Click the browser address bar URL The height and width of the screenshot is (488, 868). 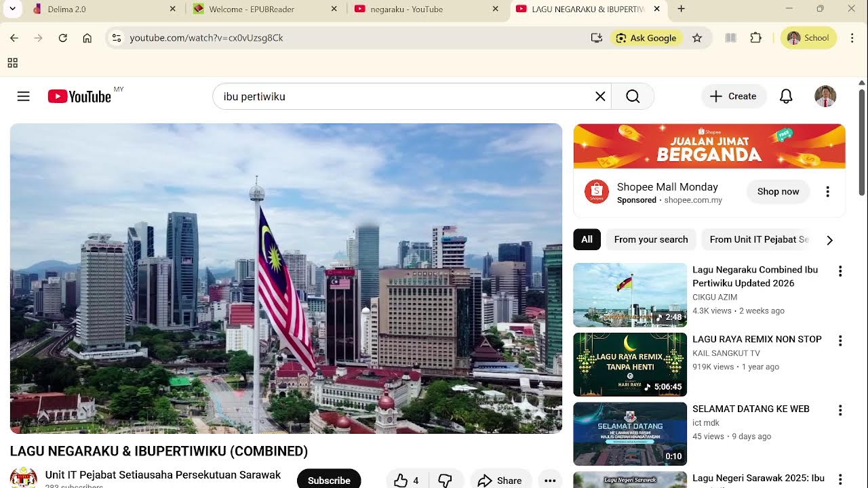[206, 38]
